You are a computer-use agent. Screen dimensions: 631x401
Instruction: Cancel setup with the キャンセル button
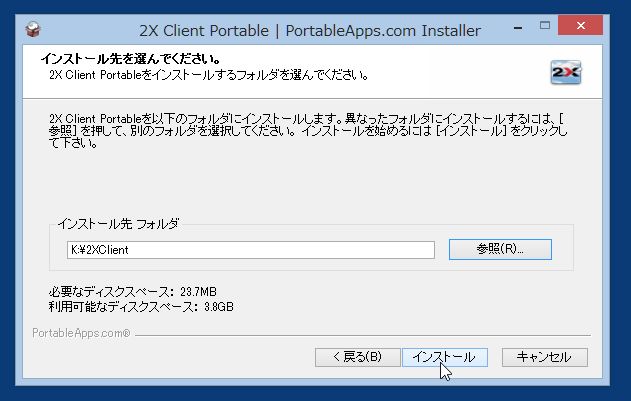coord(544,357)
